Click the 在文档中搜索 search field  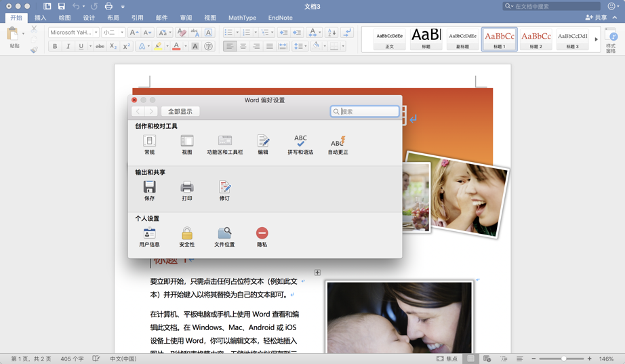[x=551, y=6]
